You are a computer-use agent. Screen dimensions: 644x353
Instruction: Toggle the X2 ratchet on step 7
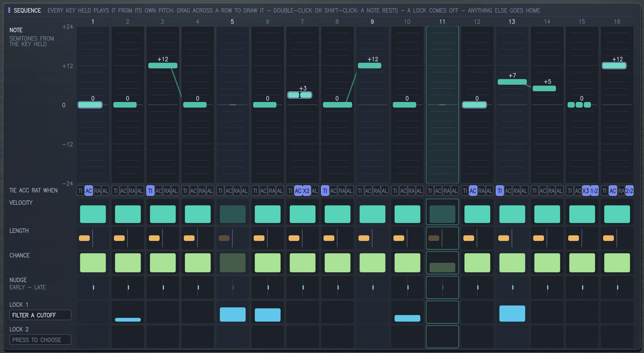coord(307,191)
